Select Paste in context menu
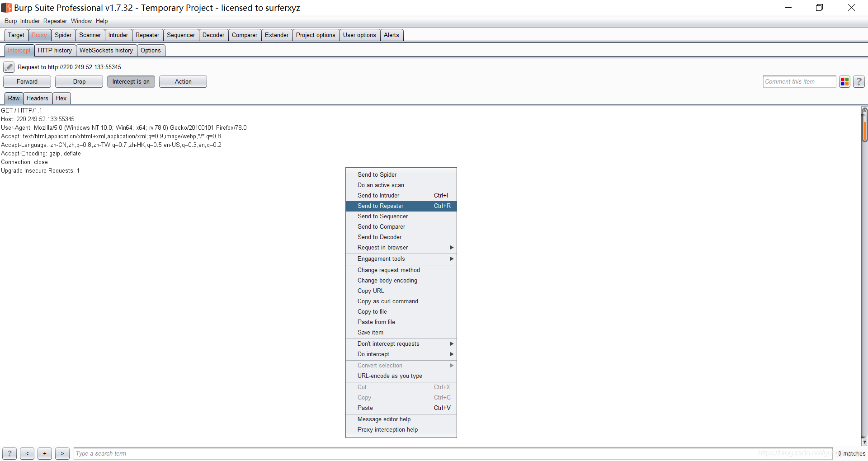The width and height of the screenshot is (868, 461). [401, 408]
